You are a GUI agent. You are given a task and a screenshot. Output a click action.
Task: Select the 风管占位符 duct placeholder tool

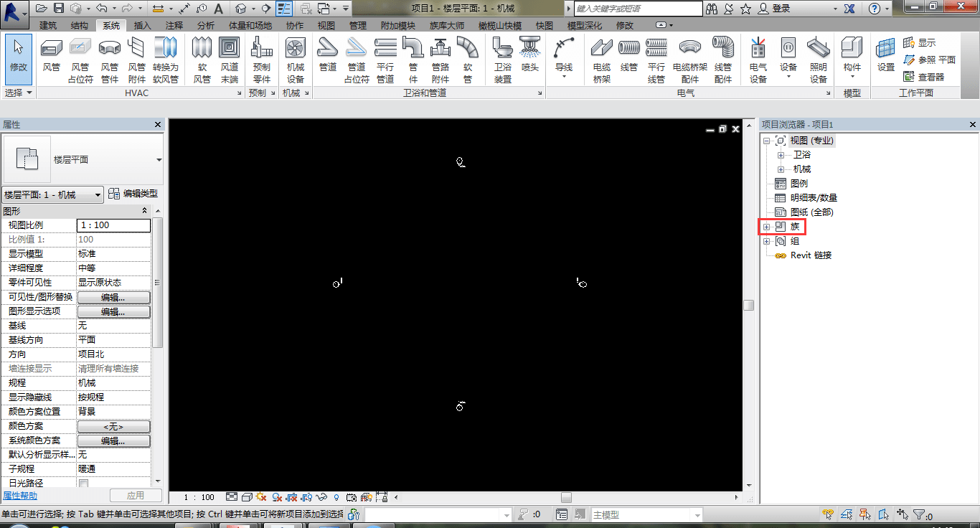[x=80, y=60]
